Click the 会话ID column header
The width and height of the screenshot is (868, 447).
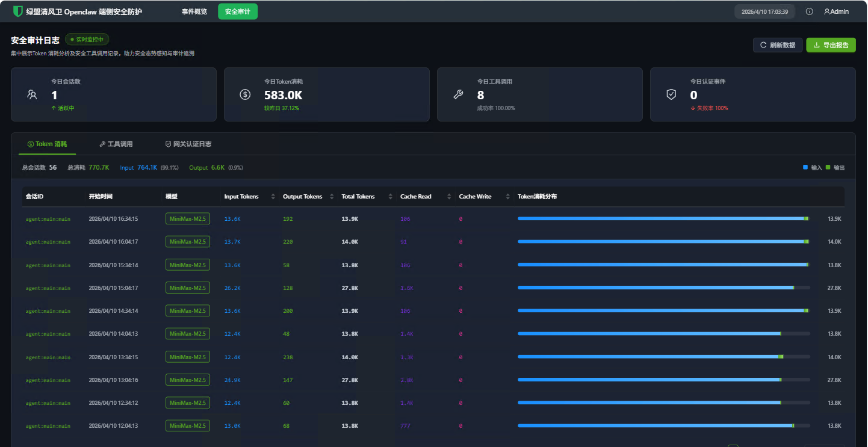[x=34, y=197]
